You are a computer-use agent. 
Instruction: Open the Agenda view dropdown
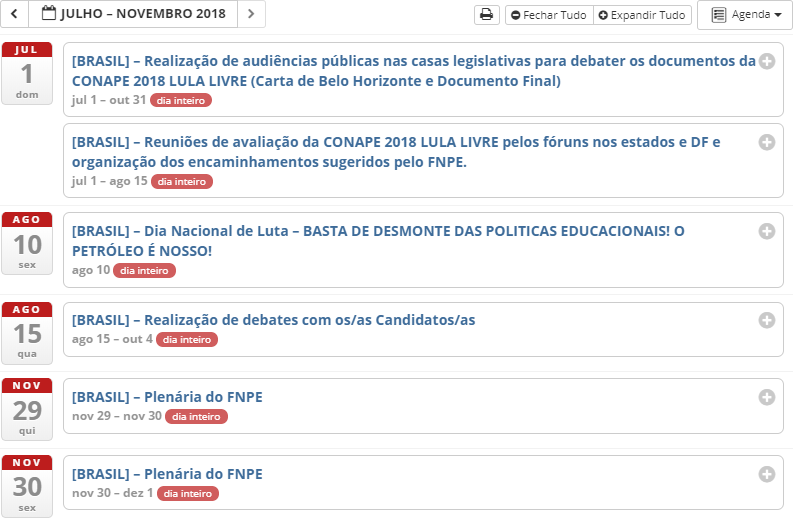746,15
